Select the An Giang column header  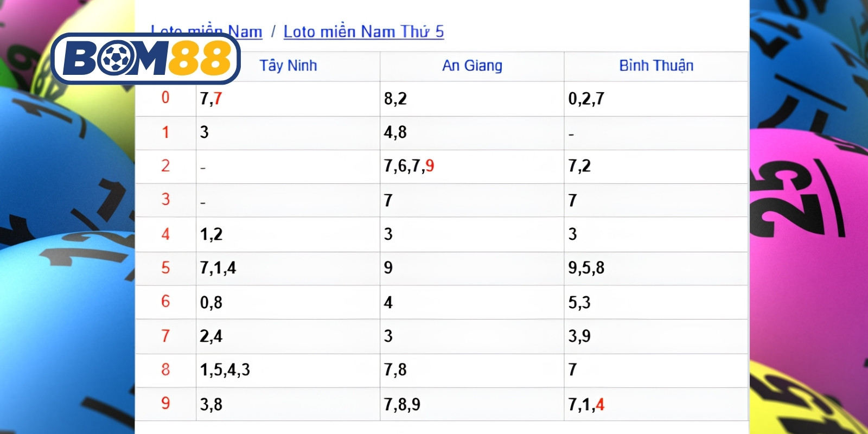point(472,66)
